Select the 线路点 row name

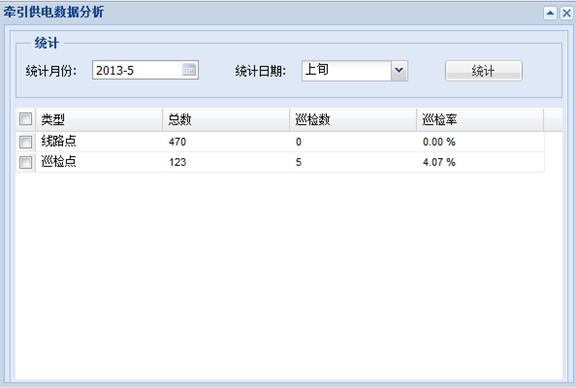58,141
